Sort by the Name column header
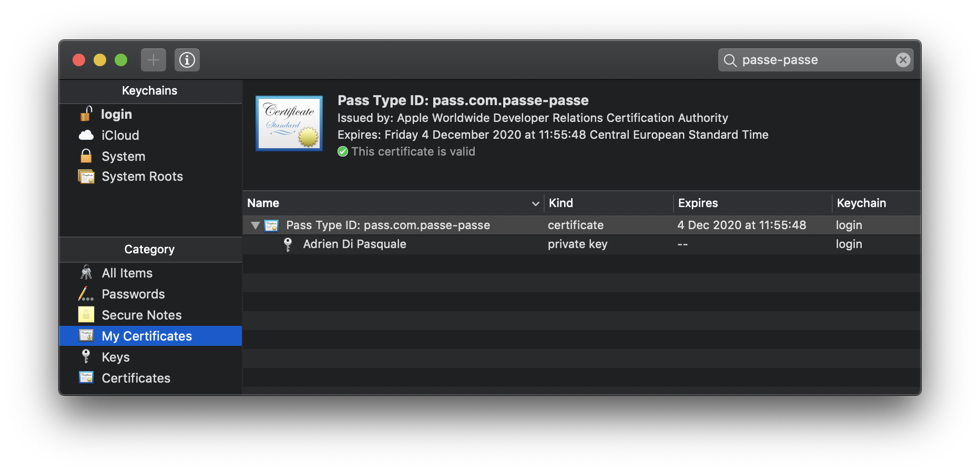Image resolution: width=980 pixels, height=473 pixels. tap(393, 203)
